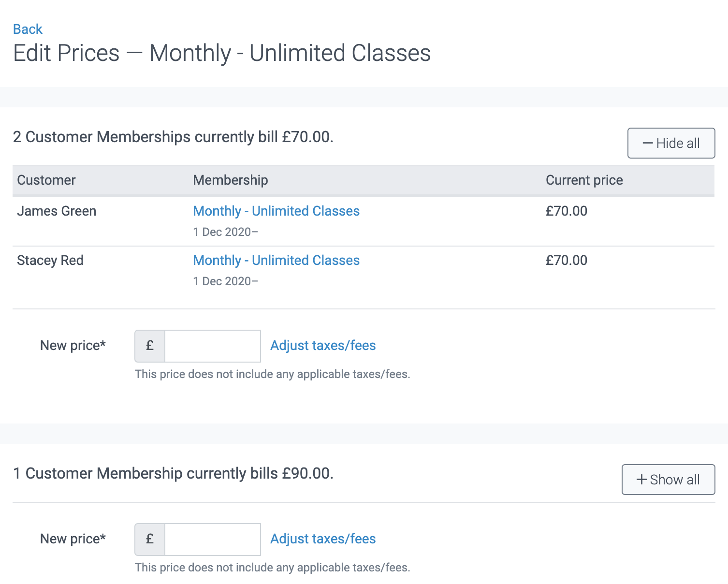This screenshot has height=584, width=728.
Task: Open Adjust taxes/fees for the £70.00 group
Action: pos(323,346)
